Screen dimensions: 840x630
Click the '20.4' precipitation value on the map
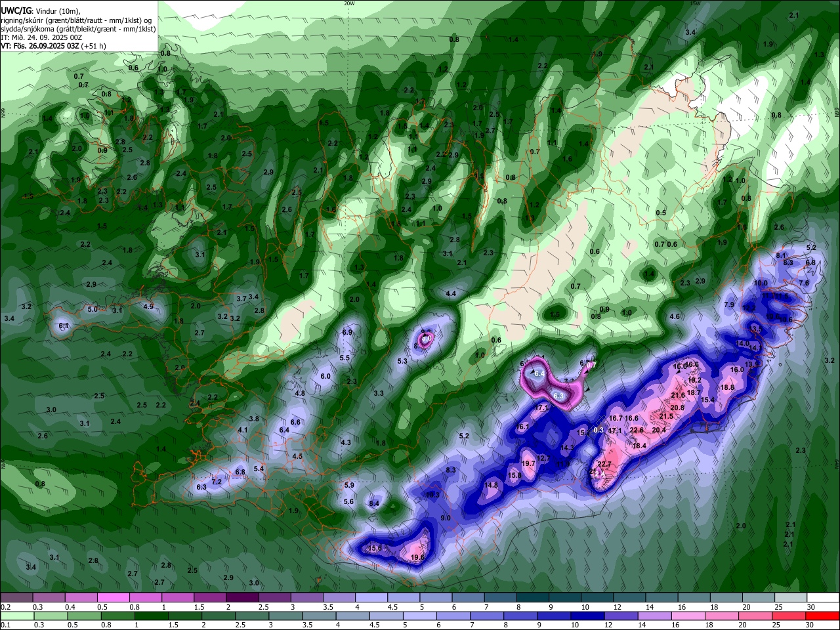(659, 430)
